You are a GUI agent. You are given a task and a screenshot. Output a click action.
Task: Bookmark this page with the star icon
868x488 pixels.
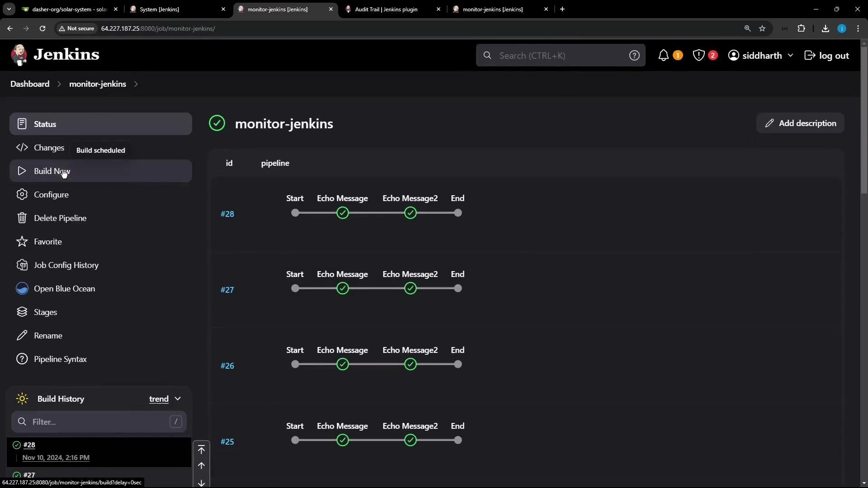pos(762,28)
